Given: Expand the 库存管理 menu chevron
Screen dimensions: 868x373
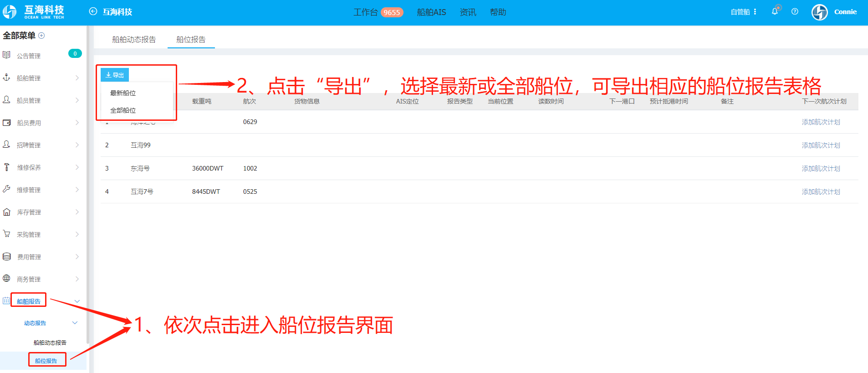Looking at the screenshot, I should click(x=77, y=212).
